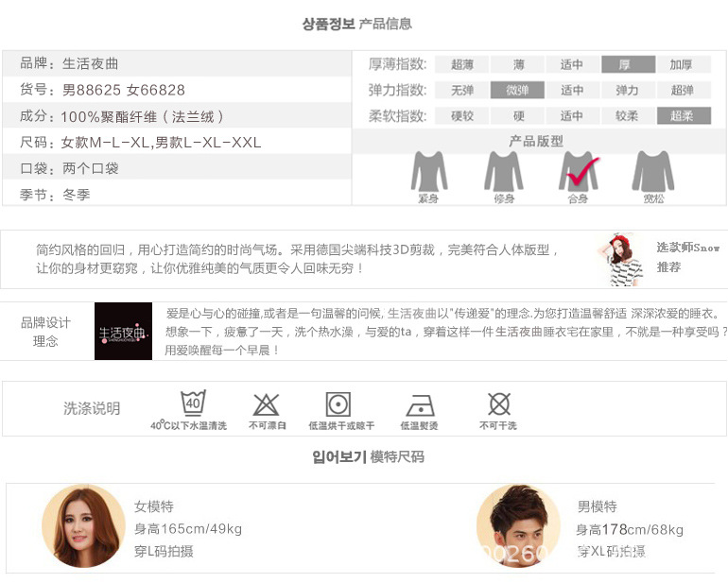Click the 女模特 label

(x=154, y=506)
